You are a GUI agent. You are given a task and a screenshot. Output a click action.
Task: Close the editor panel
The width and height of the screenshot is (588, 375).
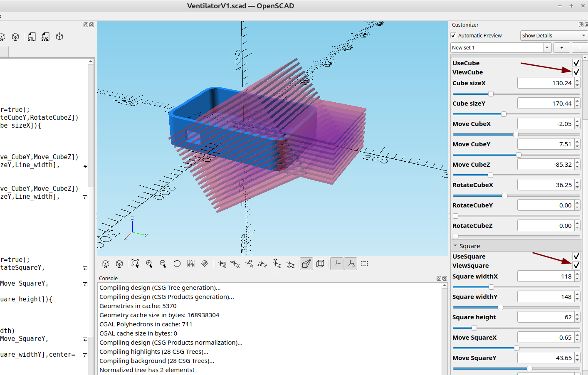[91, 25]
